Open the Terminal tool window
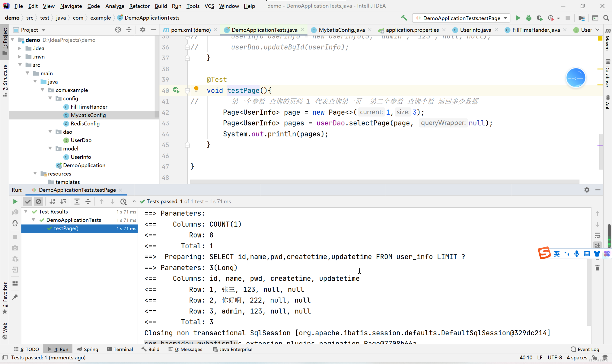Image resolution: width=612 pixels, height=364 pixels. [120, 349]
